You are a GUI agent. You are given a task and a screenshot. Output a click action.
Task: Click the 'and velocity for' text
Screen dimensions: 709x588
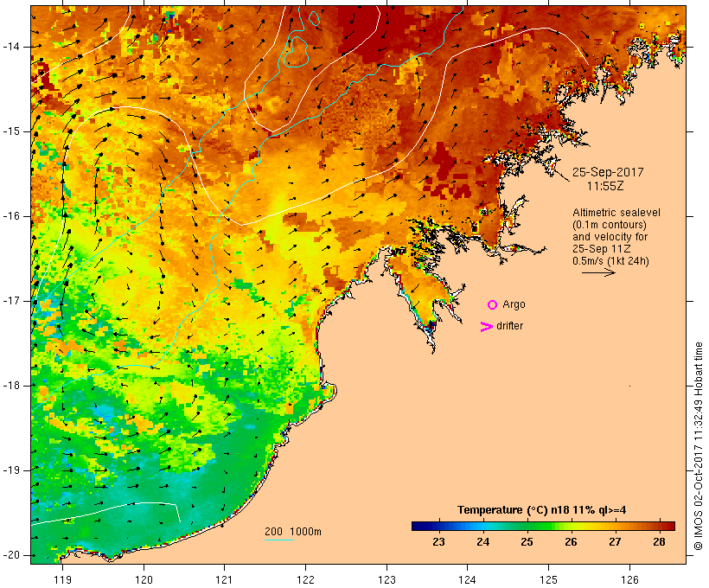610,237
